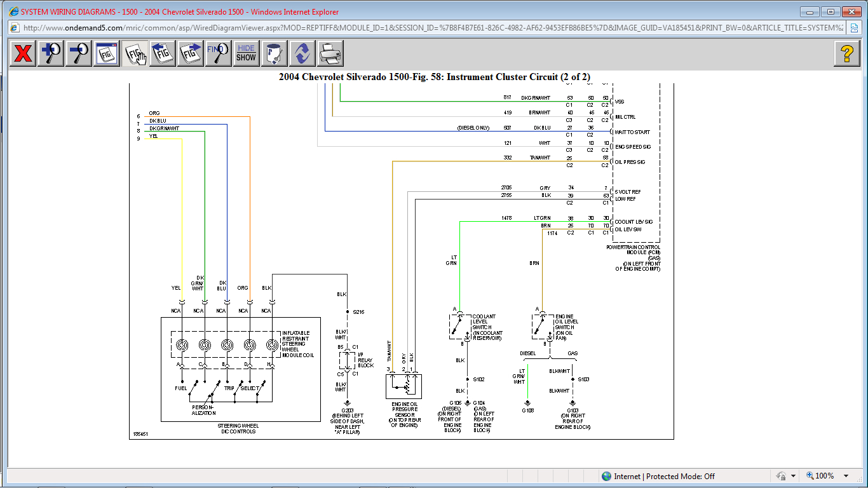Viewport: 868px width, 488px height.
Task: Toggle the Hide/Show button
Action: point(246,53)
